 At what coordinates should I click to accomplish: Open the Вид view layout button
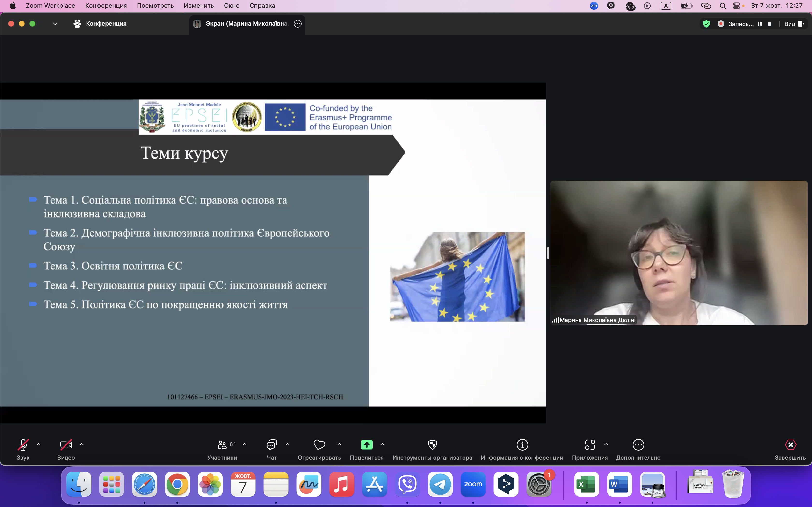coord(794,24)
